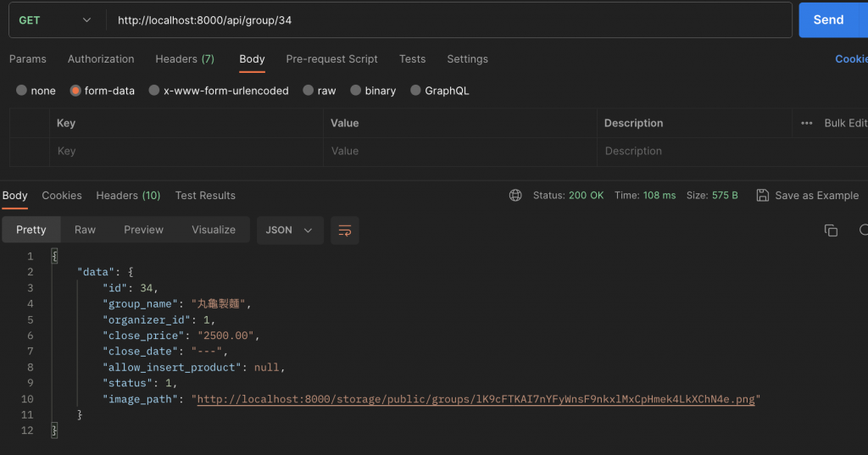Select the raw body radio option
Screen dimensions: 868x455
pos(309,90)
